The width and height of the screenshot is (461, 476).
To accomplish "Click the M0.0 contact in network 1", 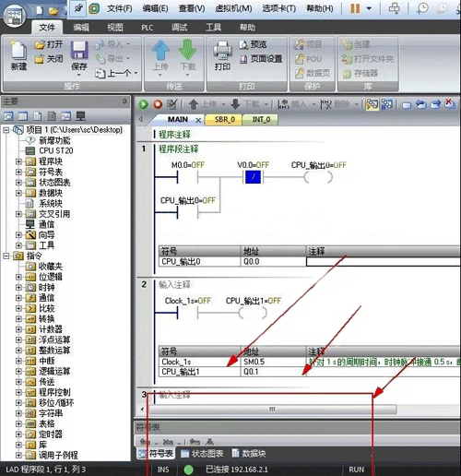I will [x=187, y=177].
